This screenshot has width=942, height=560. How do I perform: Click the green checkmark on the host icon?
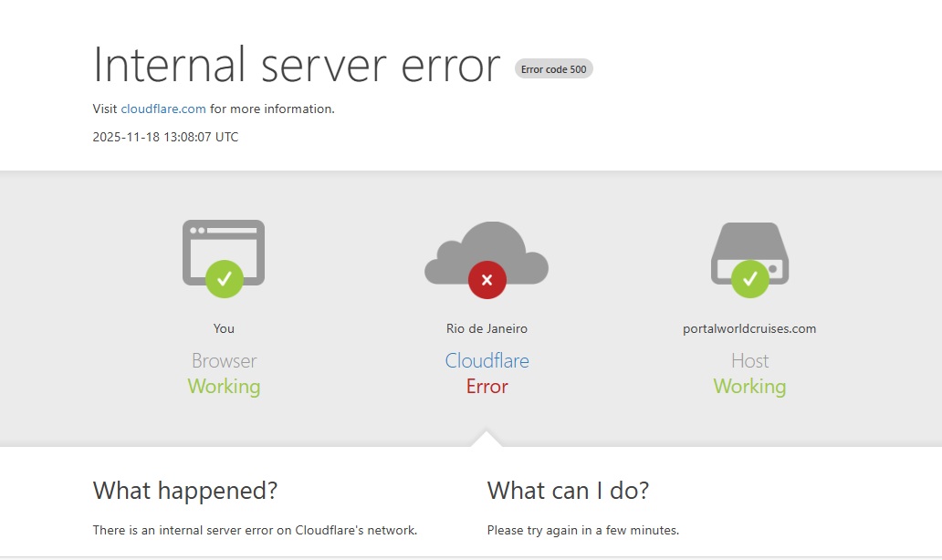749,278
